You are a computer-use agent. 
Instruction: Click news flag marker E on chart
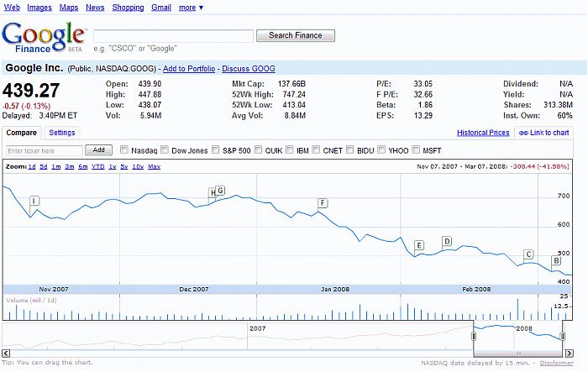(x=418, y=245)
